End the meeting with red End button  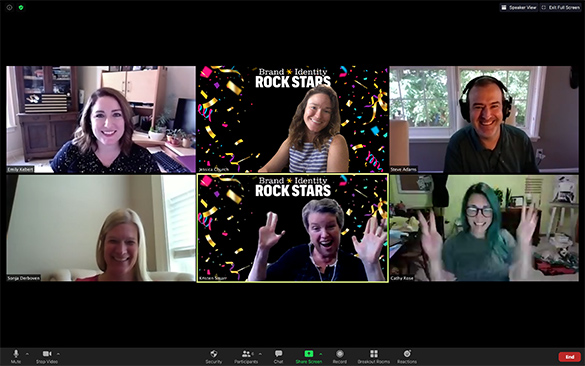(569, 357)
